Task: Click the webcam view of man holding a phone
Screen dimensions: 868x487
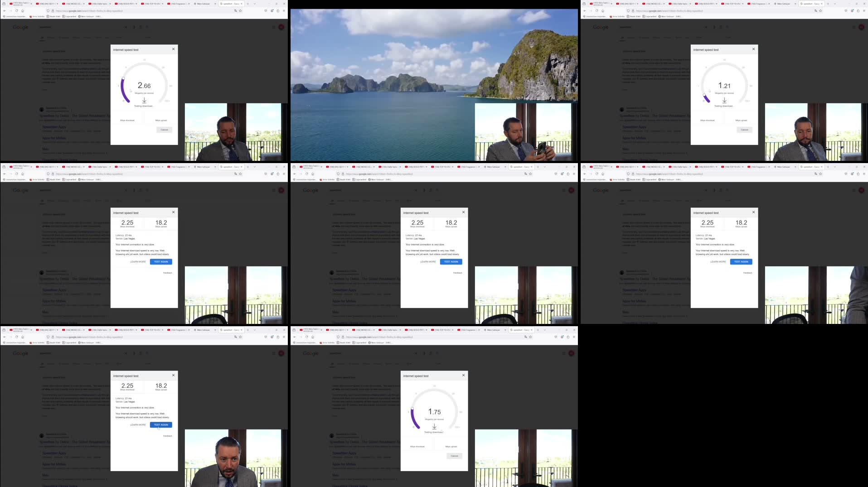Action: tap(526, 132)
